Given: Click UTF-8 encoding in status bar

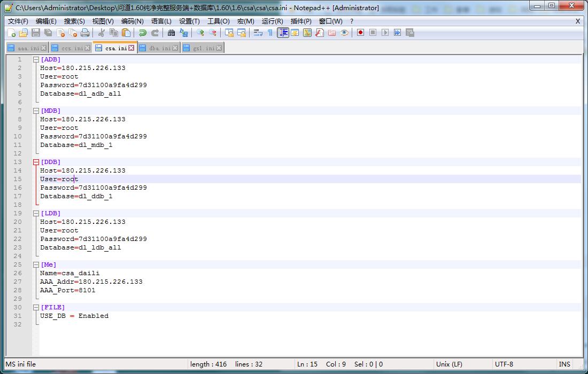Looking at the screenshot, I should (x=504, y=364).
